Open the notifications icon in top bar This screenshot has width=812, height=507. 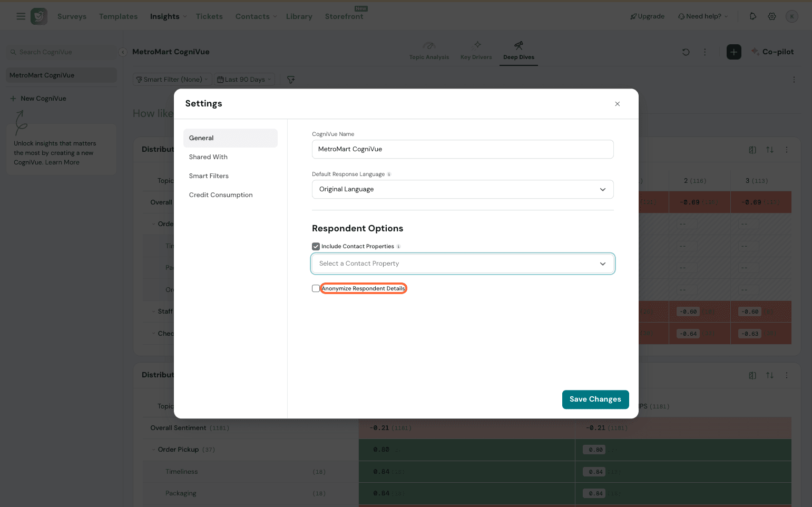[752, 16]
